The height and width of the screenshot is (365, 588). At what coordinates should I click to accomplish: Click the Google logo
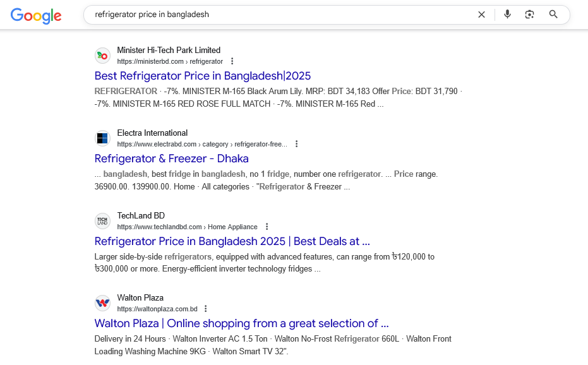point(36,15)
